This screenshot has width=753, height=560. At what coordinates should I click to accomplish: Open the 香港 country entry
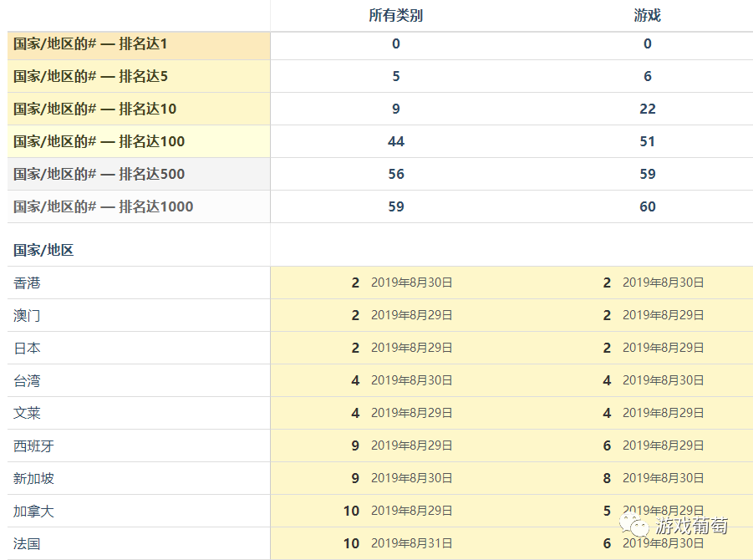click(x=26, y=283)
